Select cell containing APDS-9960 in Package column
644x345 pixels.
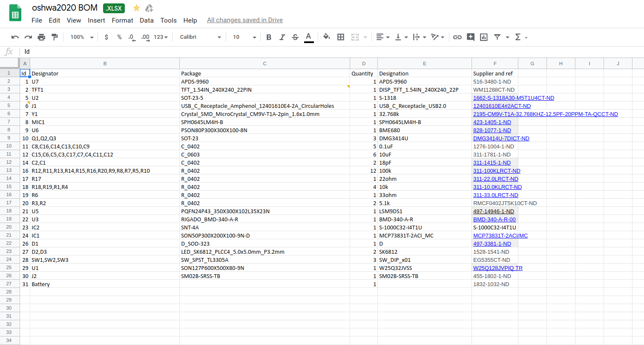click(x=264, y=81)
